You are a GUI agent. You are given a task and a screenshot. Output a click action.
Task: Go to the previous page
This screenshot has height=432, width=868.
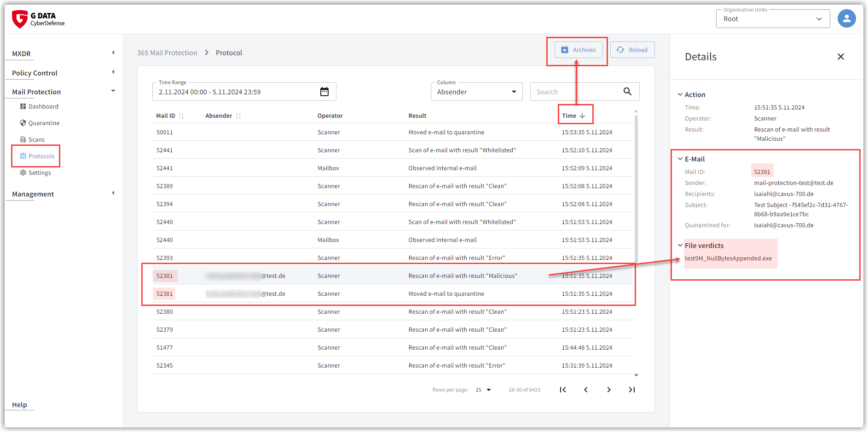tap(585, 390)
